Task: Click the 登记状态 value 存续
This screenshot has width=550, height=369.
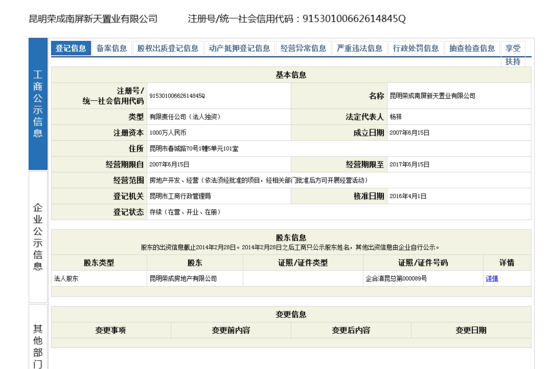Action: click(185, 212)
